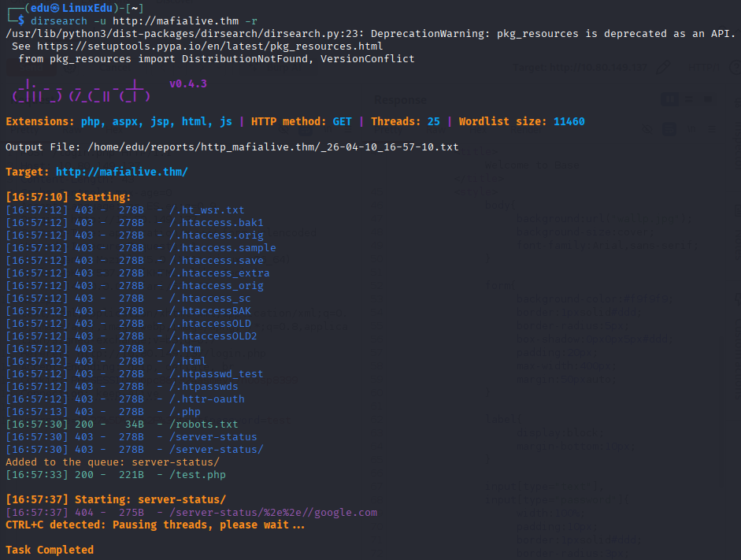This screenshot has height=560, width=741.
Task: Select the dirsearch version text v0.4.3
Action: (x=188, y=84)
